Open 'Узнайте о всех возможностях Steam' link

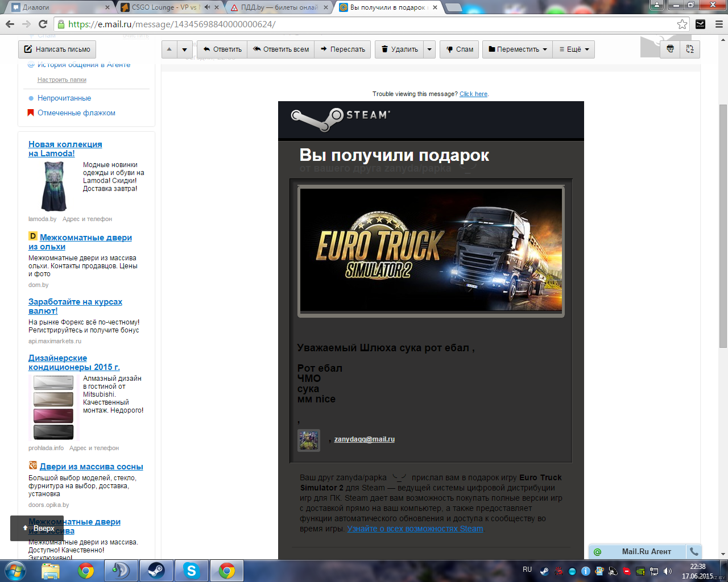[415, 529]
